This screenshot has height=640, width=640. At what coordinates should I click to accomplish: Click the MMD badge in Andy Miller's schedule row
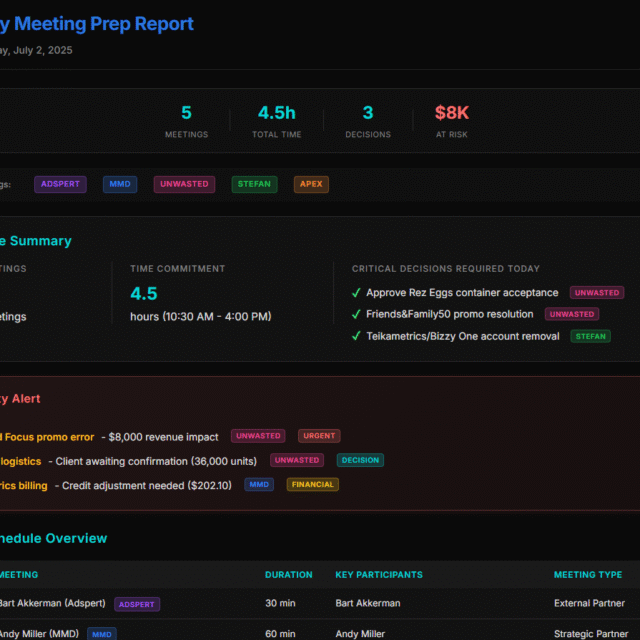click(x=101, y=634)
